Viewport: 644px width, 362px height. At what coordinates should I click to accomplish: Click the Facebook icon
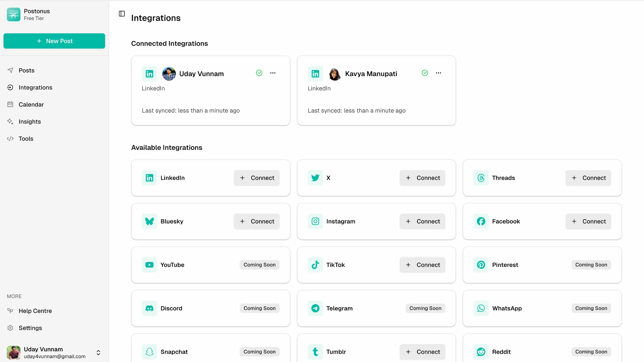click(481, 221)
